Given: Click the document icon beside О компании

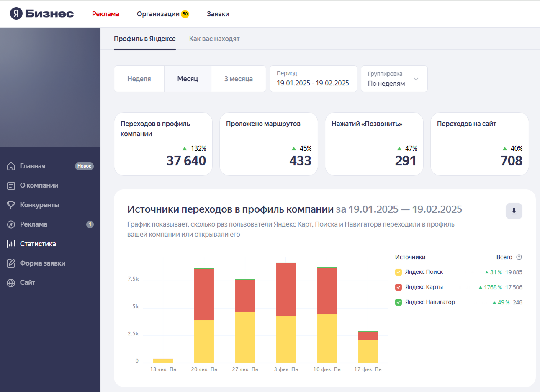Looking at the screenshot, I should coord(11,186).
